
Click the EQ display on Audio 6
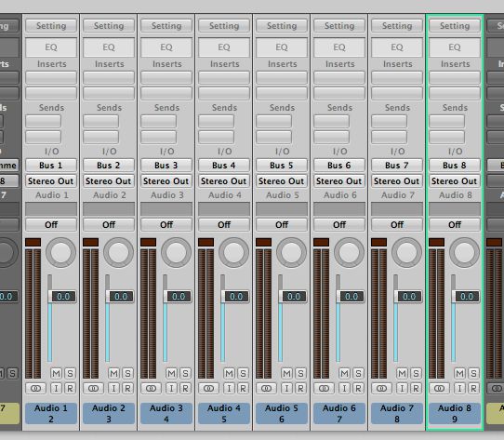tap(339, 47)
